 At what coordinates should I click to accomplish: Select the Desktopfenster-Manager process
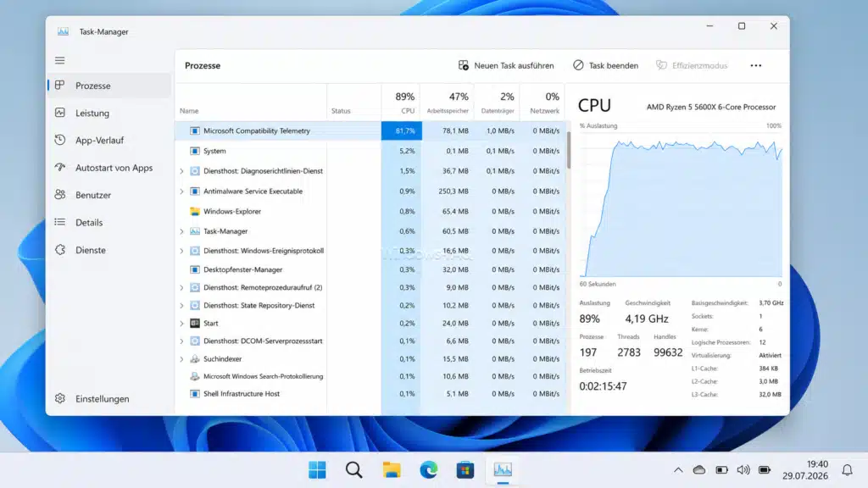(x=370, y=269)
